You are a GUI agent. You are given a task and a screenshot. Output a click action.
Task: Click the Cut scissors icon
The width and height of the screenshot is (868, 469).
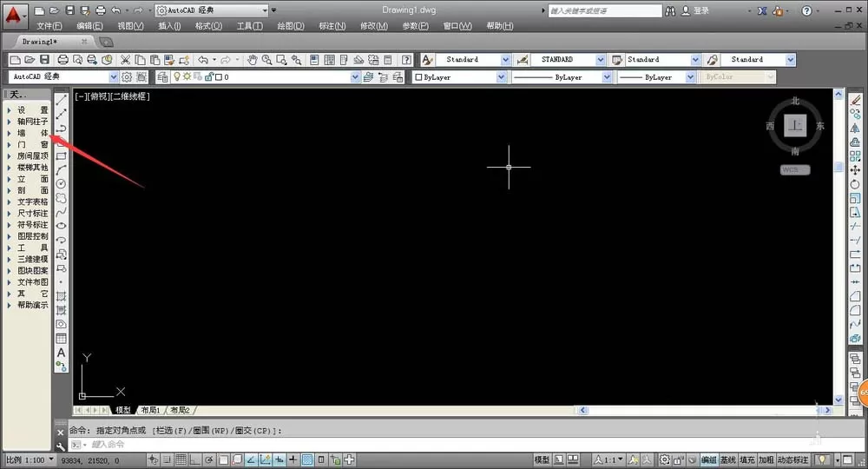(x=126, y=59)
